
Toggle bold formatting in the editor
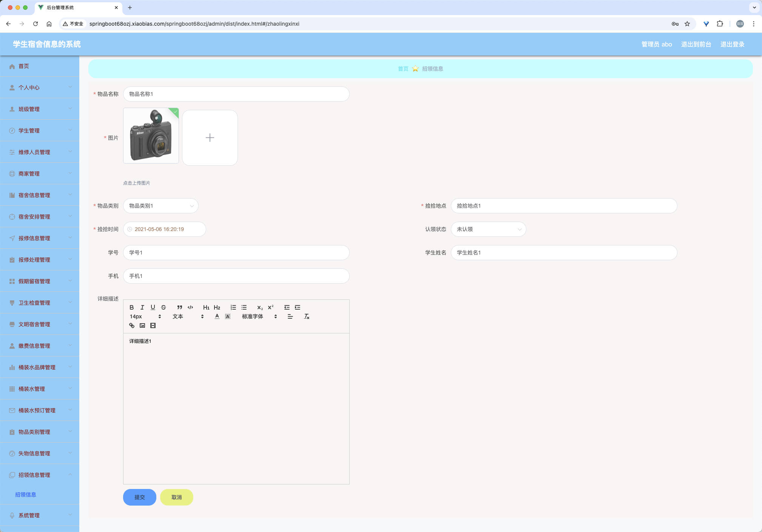tap(132, 307)
